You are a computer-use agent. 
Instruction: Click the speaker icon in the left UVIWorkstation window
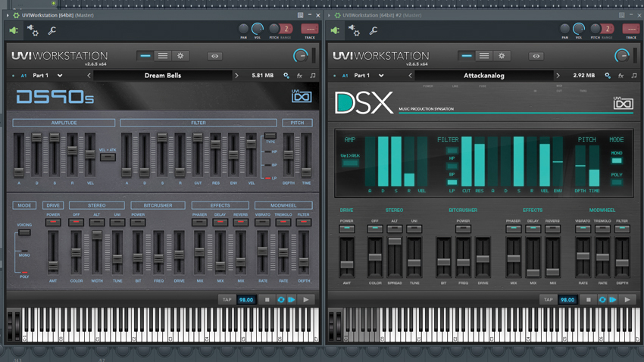(14, 30)
